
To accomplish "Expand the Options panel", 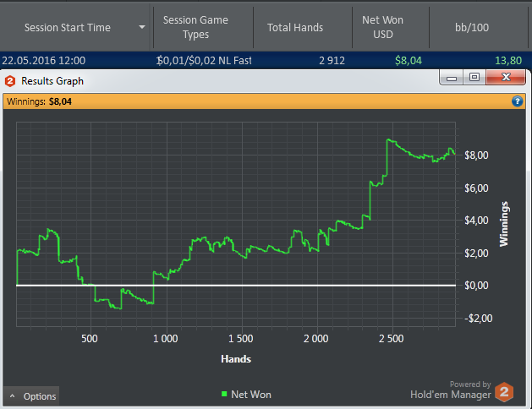I will [x=31, y=396].
